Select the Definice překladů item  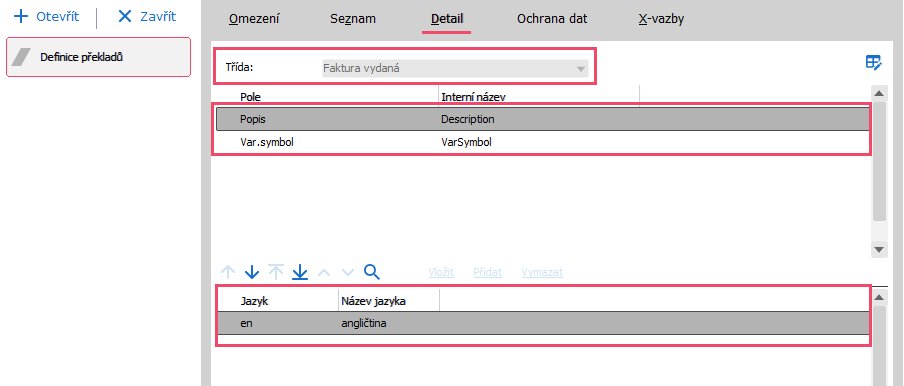[98, 57]
